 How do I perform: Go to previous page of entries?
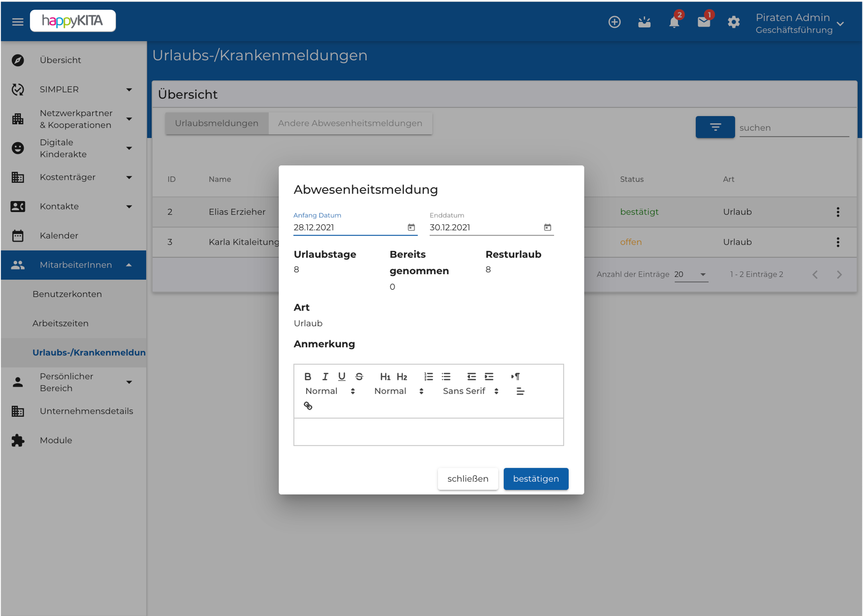815,274
